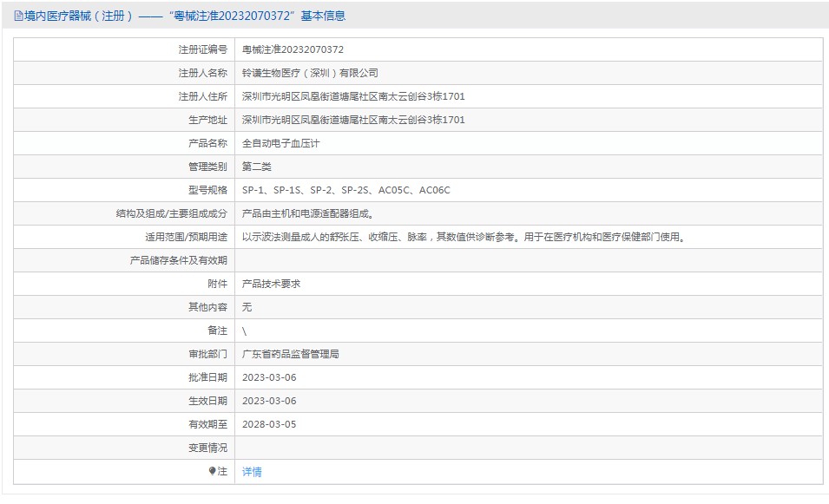This screenshot has width=829, height=504.
Task: Click the document icon in header title
Action: pyautogui.click(x=18, y=16)
